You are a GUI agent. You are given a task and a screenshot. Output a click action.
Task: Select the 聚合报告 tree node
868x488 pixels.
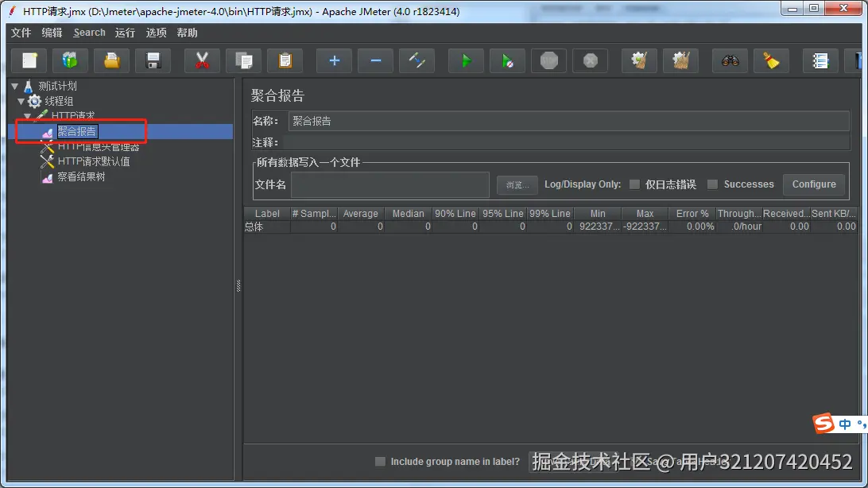[x=77, y=132]
